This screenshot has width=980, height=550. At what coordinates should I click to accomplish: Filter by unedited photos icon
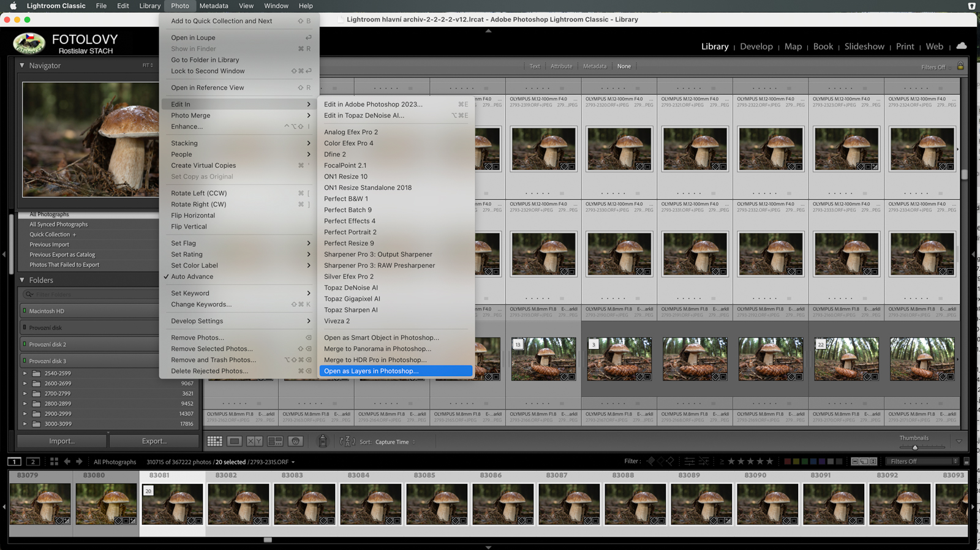(704, 461)
